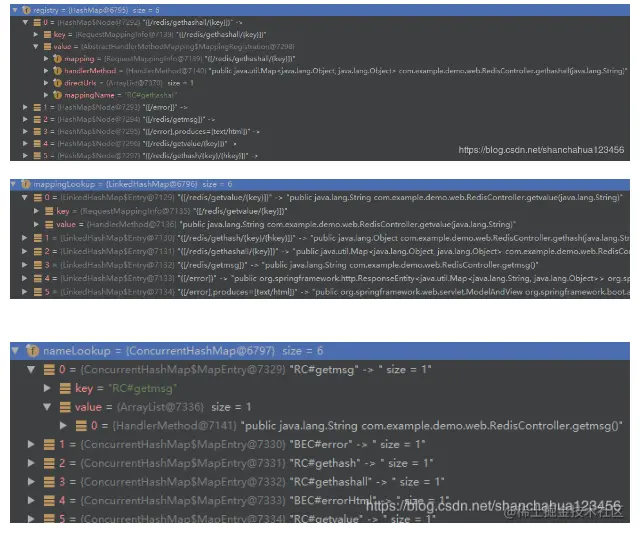Expand "BEC#errorHtml" entry arrow

tap(31, 500)
